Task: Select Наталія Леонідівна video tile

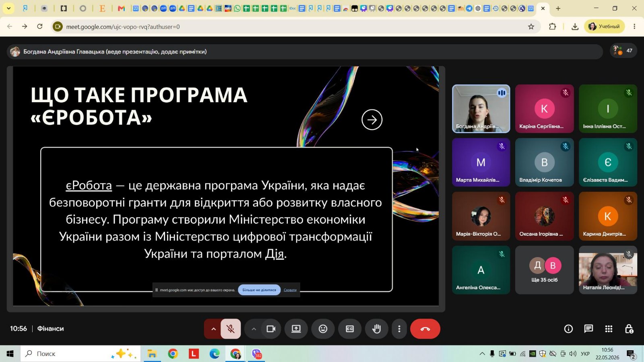Action: click(x=608, y=270)
